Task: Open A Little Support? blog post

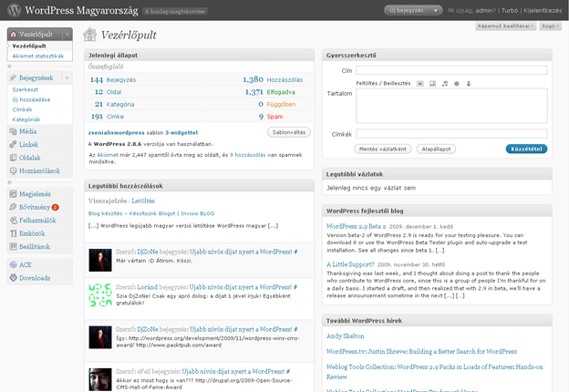Action: tap(350, 264)
